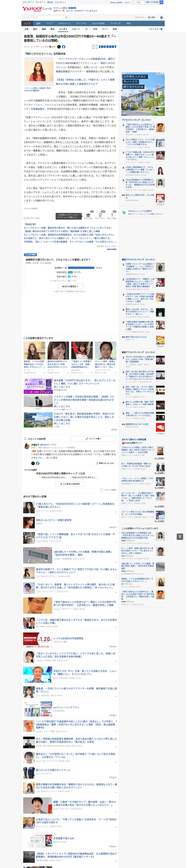Open the article photo of 森香澄 at the event

tap(39, 72)
